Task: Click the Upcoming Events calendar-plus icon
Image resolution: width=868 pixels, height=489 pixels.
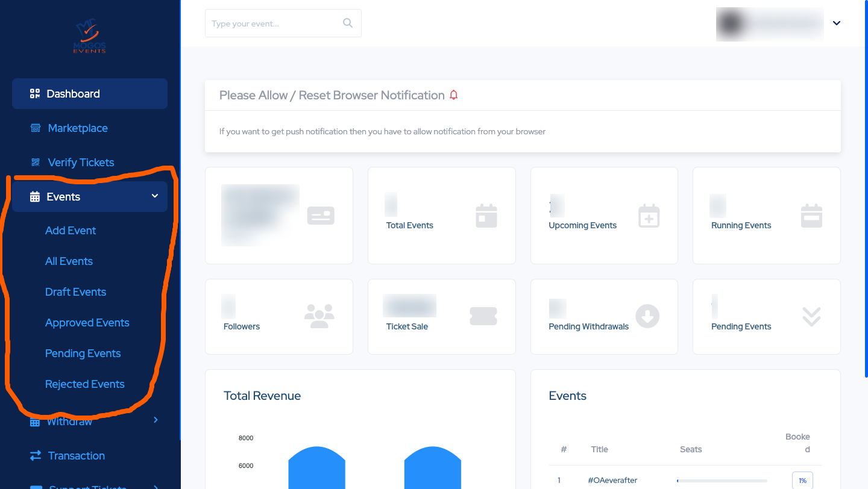Action: 649,216
